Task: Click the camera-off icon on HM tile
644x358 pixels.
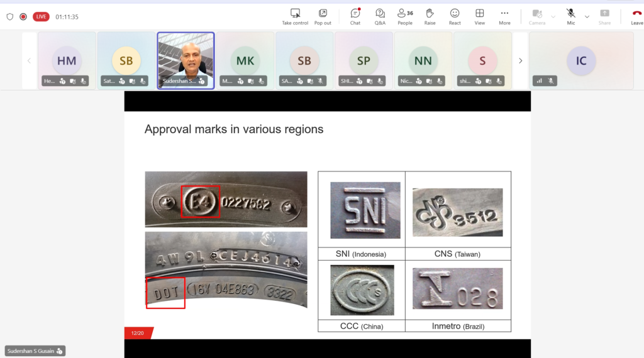Action: [x=73, y=81]
